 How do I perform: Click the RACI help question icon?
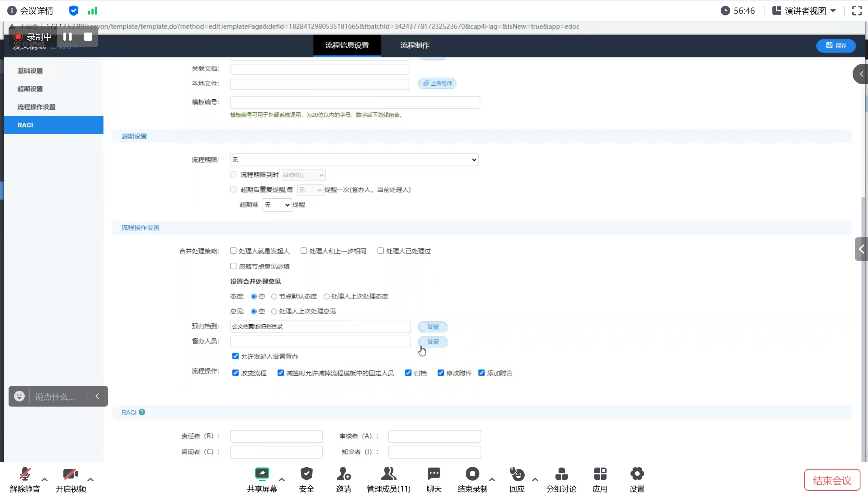(x=142, y=412)
